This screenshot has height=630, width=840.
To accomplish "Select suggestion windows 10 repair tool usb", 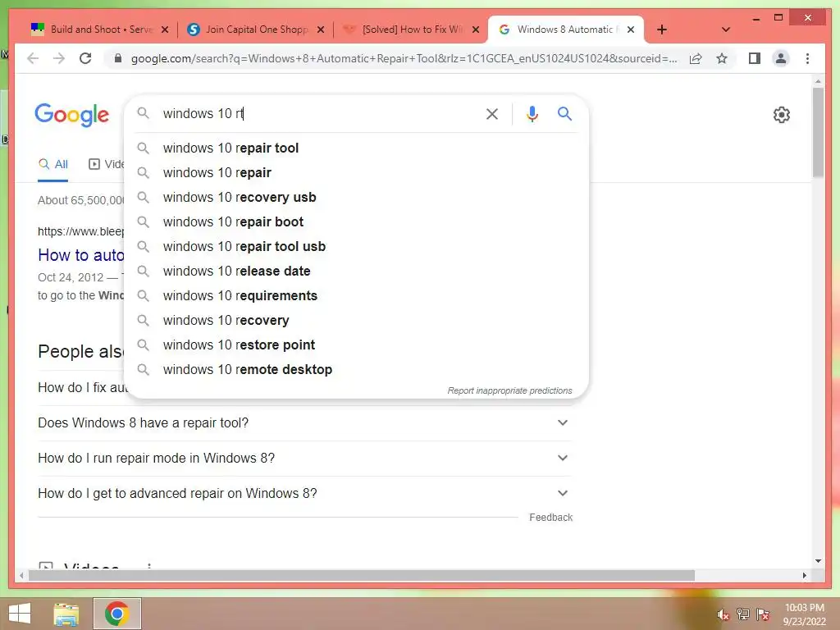I will tap(357, 246).
